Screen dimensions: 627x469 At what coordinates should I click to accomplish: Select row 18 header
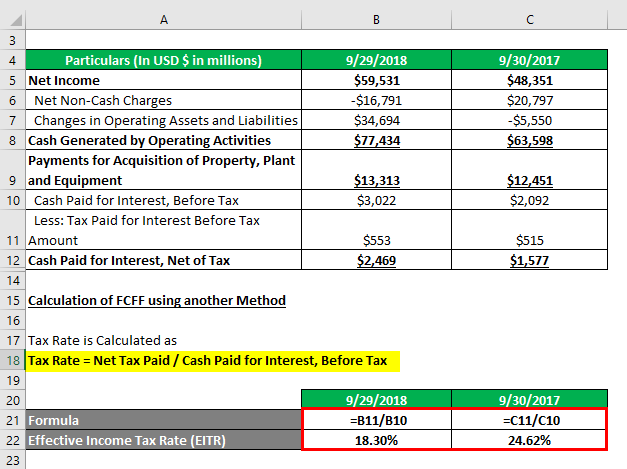12,360
